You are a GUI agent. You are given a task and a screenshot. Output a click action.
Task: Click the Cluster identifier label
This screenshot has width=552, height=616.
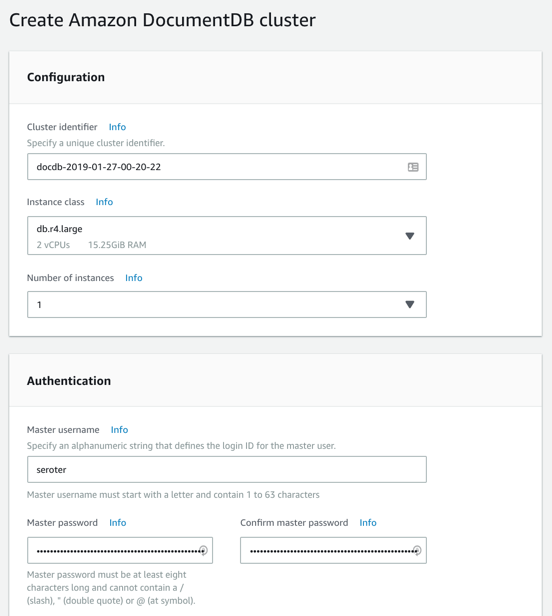pyautogui.click(x=62, y=127)
